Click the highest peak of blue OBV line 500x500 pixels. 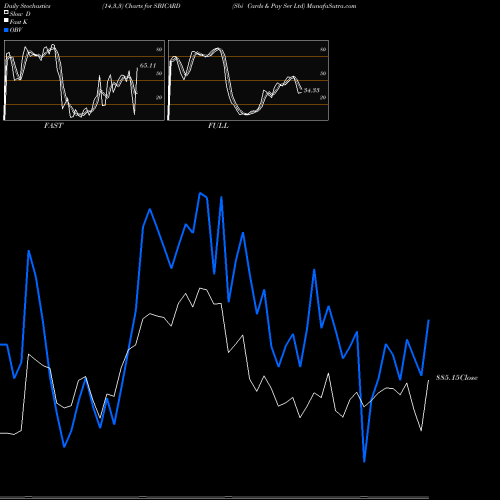pyautogui.click(x=200, y=193)
